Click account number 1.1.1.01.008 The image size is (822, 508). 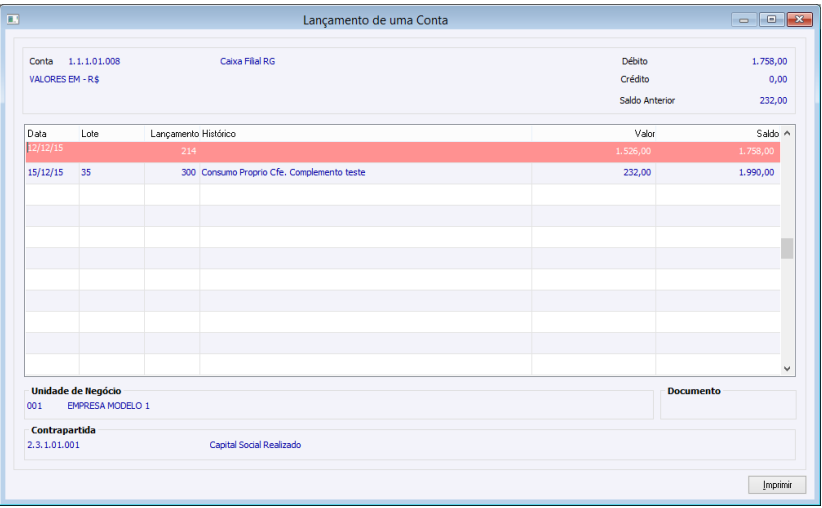[94, 61]
